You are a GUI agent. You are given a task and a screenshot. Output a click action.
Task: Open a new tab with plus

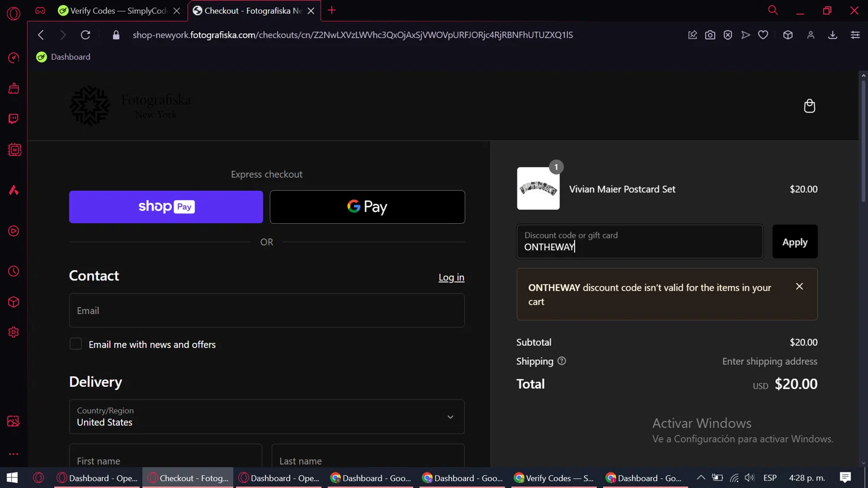[332, 10]
